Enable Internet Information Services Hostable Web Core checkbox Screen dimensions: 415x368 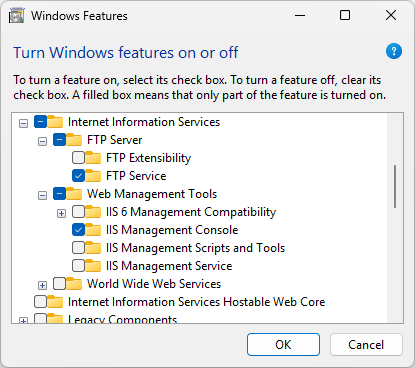pos(40,302)
